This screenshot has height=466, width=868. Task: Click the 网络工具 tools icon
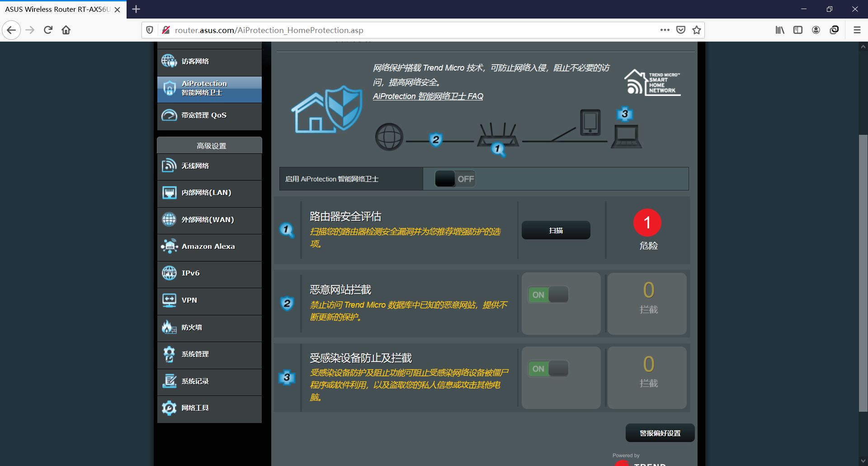pyautogui.click(x=169, y=408)
